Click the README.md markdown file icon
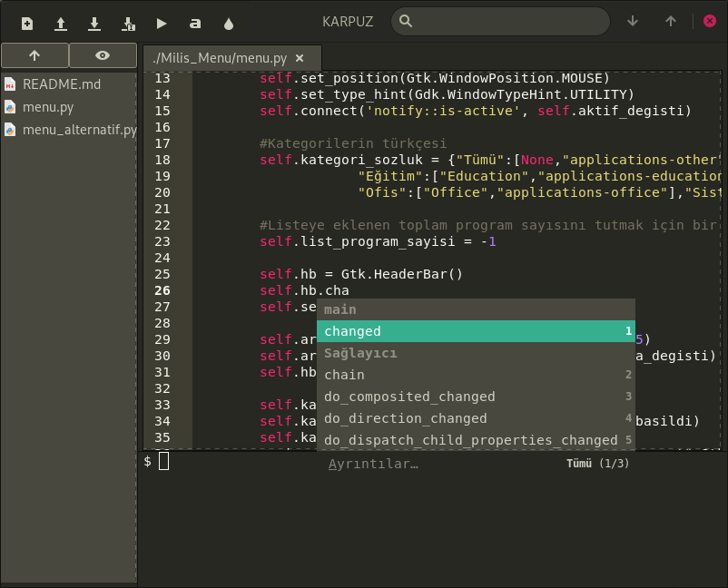The image size is (728, 588). coord(10,84)
